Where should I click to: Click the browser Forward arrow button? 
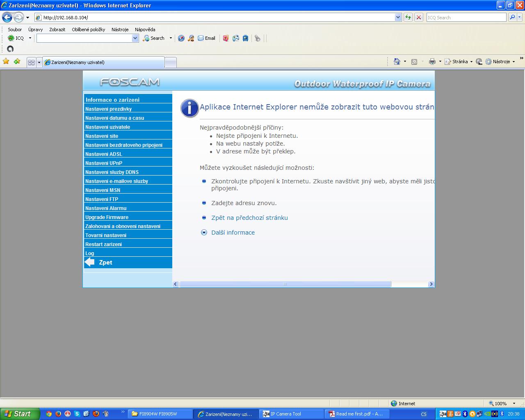tap(18, 17)
